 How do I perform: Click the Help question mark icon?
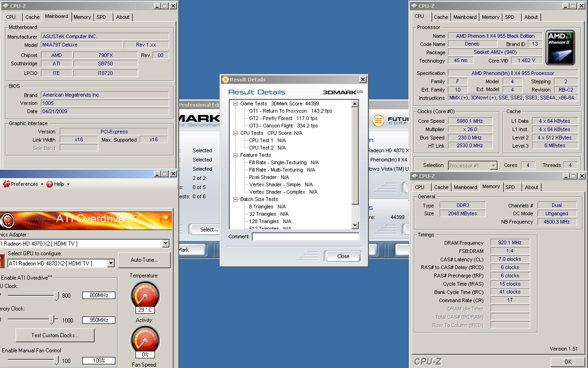[x=50, y=184]
